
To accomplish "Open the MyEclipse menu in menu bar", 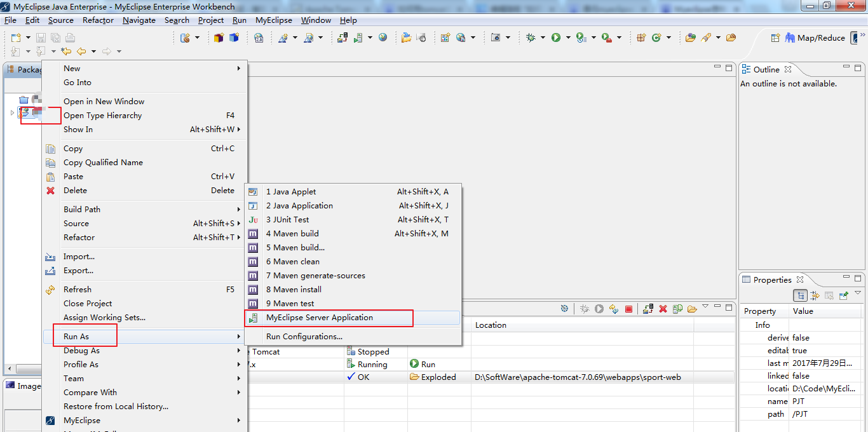I will (x=274, y=20).
